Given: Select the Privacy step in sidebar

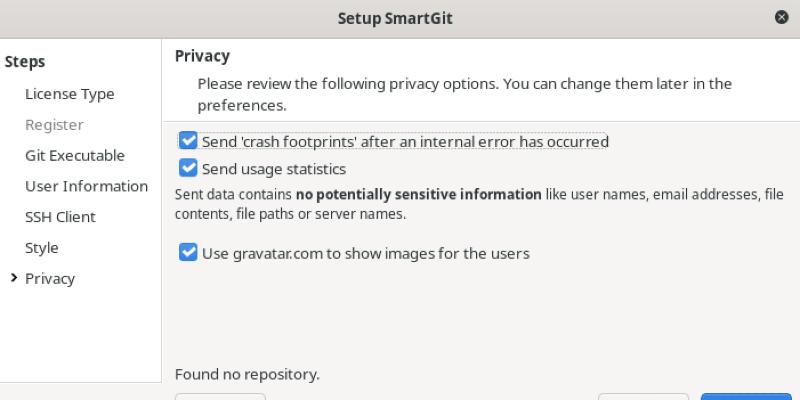Looking at the screenshot, I should (x=50, y=279).
